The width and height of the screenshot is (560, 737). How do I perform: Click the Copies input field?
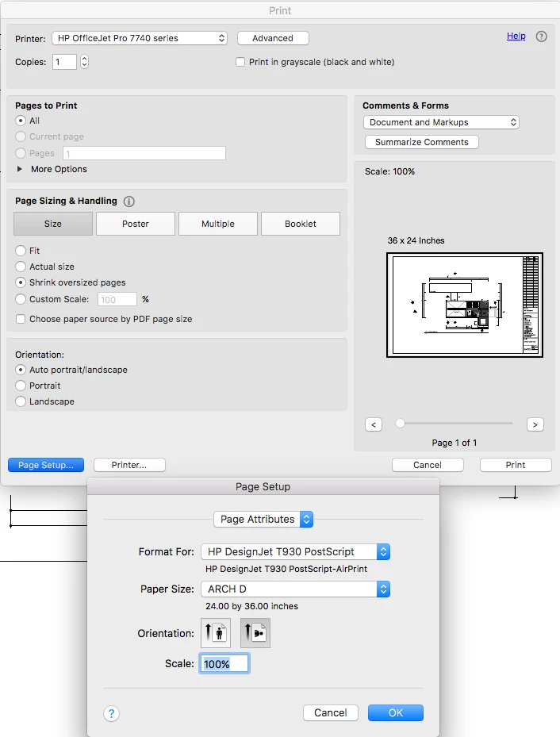click(64, 62)
